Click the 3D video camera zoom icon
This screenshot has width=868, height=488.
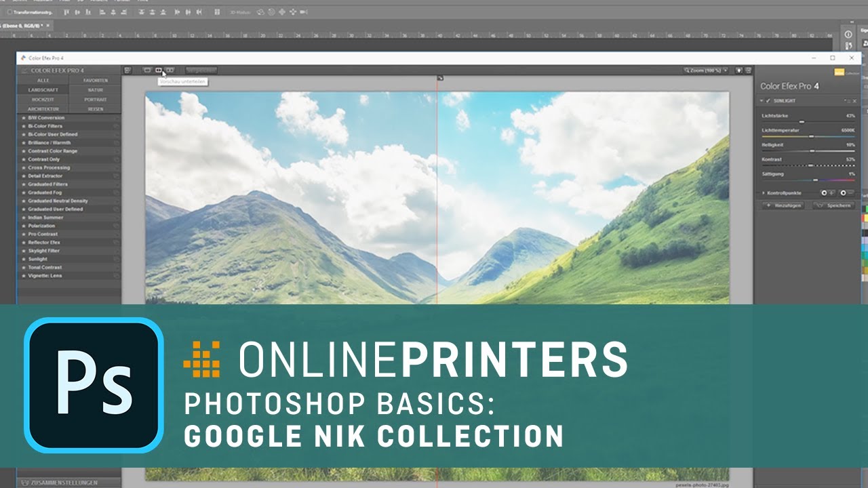(x=302, y=12)
